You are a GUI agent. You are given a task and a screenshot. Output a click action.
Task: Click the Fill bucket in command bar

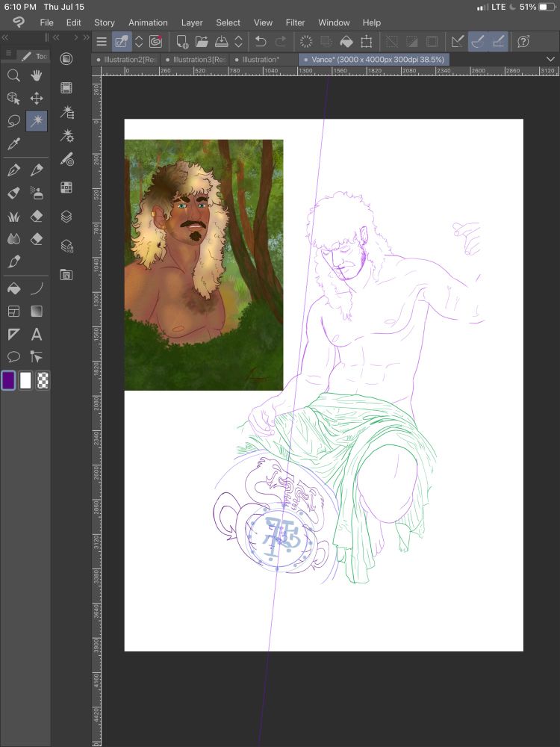[346, 41]
